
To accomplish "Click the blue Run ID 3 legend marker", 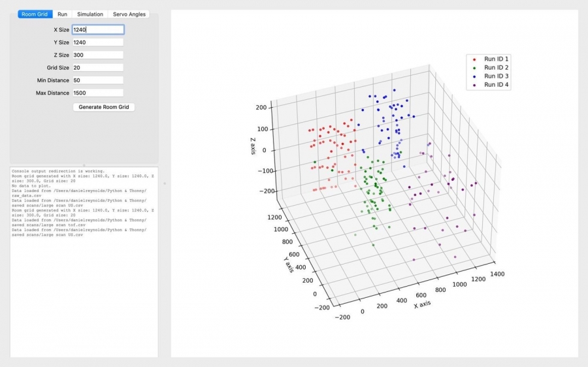I will pos(474,76).
